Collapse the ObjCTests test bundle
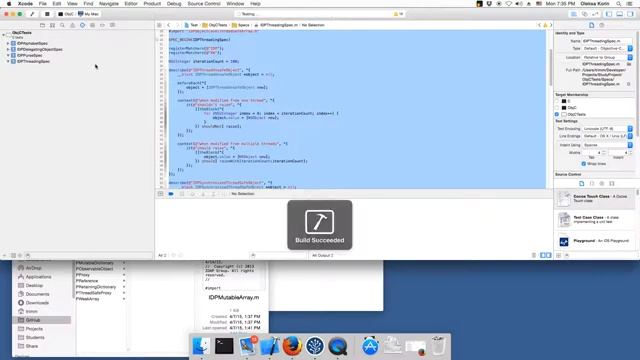Image resolution: width=640 pixels, height=360 pixels. (x=4, y=34)
